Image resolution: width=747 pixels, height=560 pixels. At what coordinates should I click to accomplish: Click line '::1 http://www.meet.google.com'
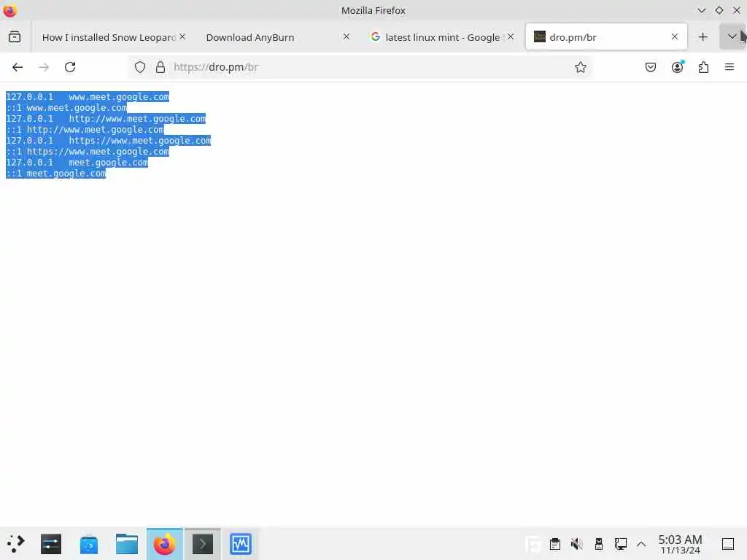click(85, 130)
